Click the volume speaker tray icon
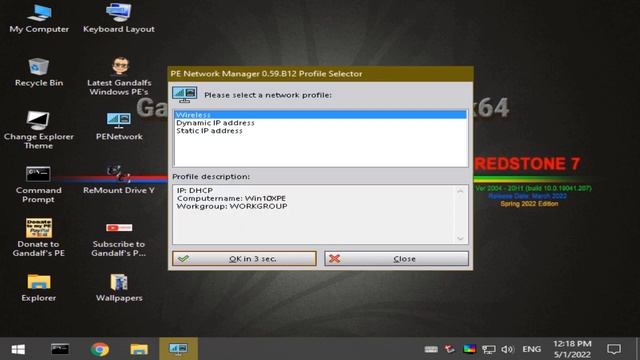Image resolution: width=640 pixels, height=360 pixels. (x=507, y=349)
